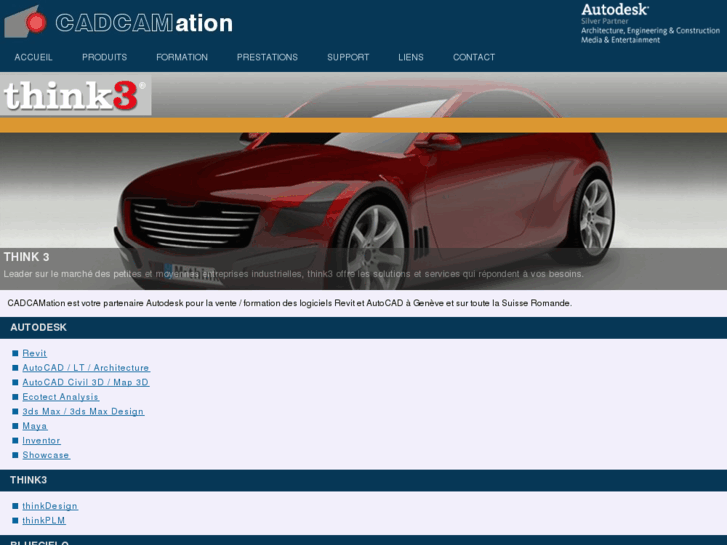Follow the thinkPLM link
The height and width of the screenshot is (545, 727).
tap(44, 520)
